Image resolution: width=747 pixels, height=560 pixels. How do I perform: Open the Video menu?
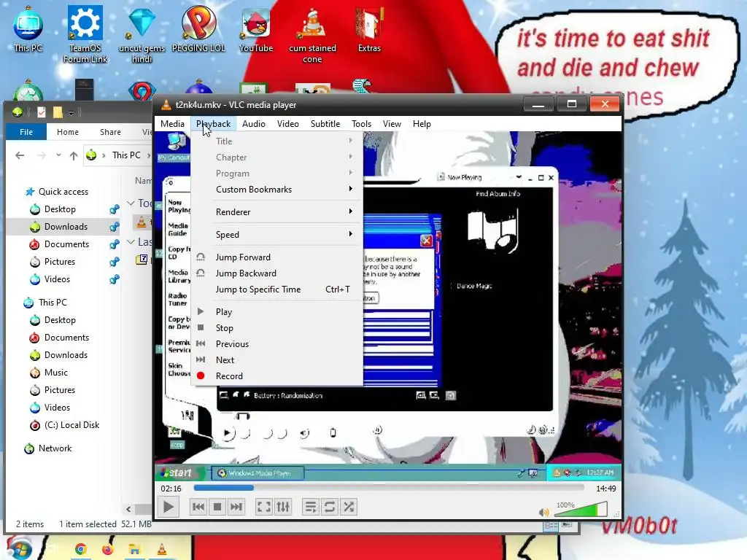point(287,124)
